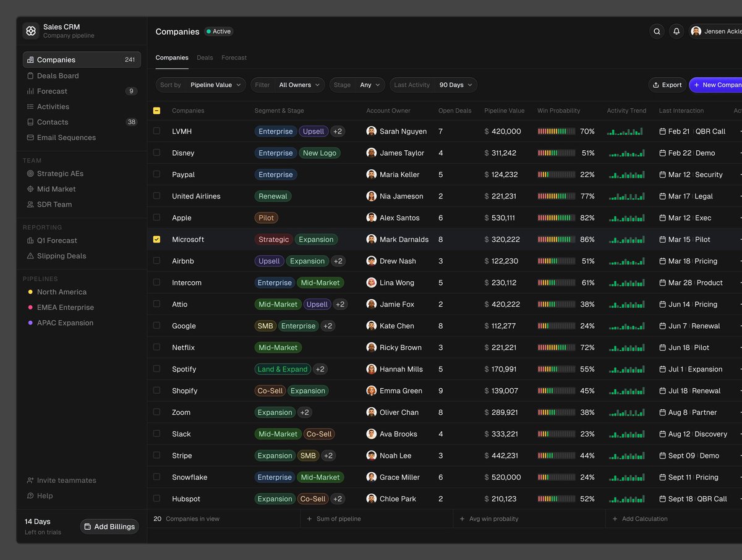Switch to the Deals tab
Image resolution: width=742 pixels, height=560 pixels.
[x=205, y=57]
